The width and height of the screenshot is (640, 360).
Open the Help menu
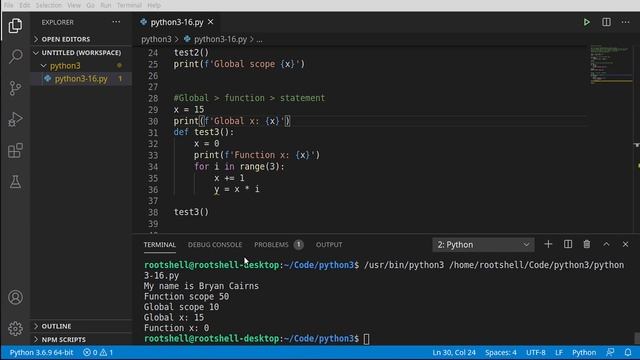pyautogui.click(x=154, y=5)
